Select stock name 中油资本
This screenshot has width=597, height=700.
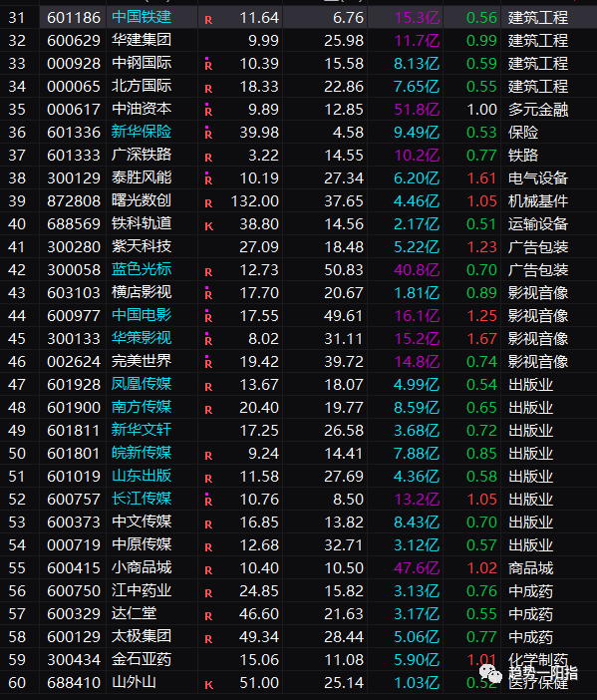click(x=142, y=109)
